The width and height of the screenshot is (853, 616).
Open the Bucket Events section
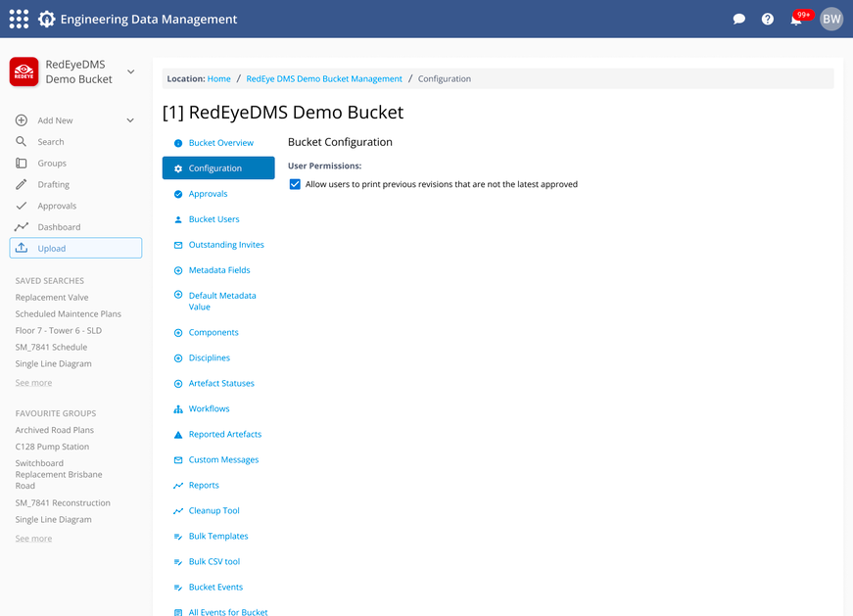(x=215, y=587)
